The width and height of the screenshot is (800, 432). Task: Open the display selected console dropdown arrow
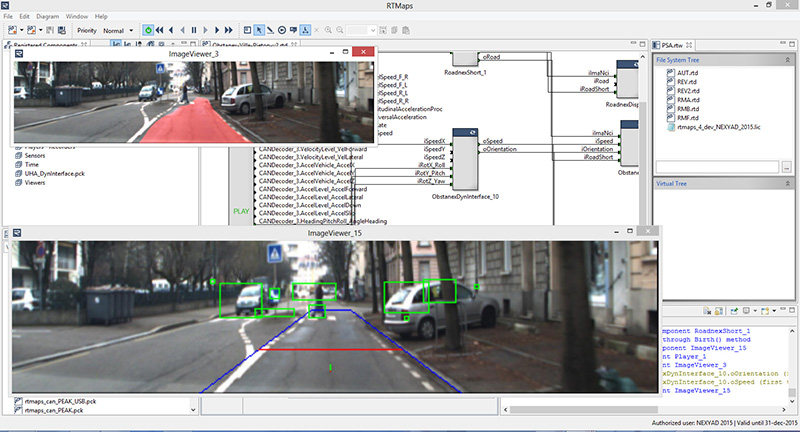pyautogui.click(x=754, y=311)
